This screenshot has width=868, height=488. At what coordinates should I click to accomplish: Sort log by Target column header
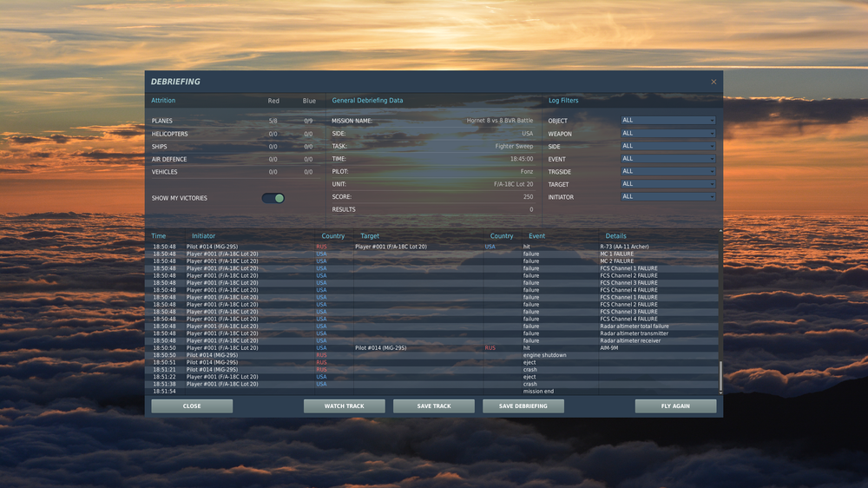click(x=370, y=236)
